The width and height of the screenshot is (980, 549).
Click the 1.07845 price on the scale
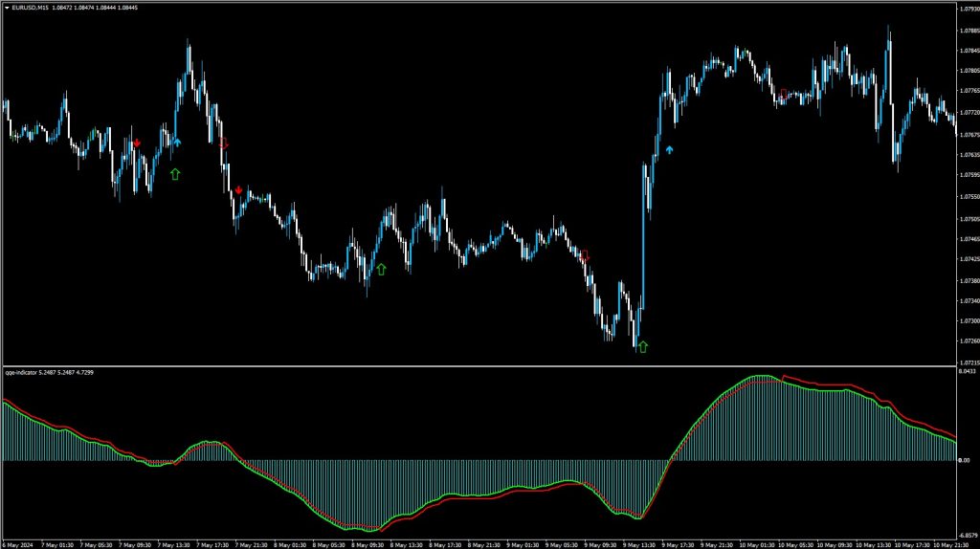pyautogui.click(x=968, y=50)
